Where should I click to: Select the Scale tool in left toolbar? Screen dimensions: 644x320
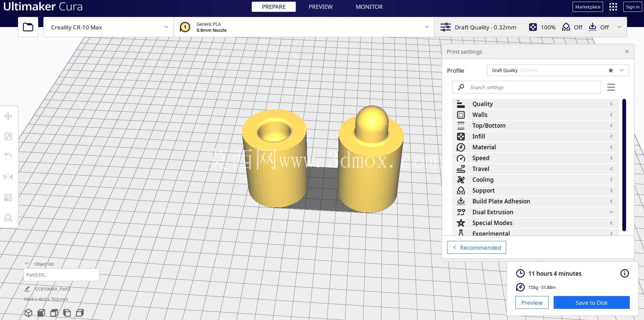(8, 137)
